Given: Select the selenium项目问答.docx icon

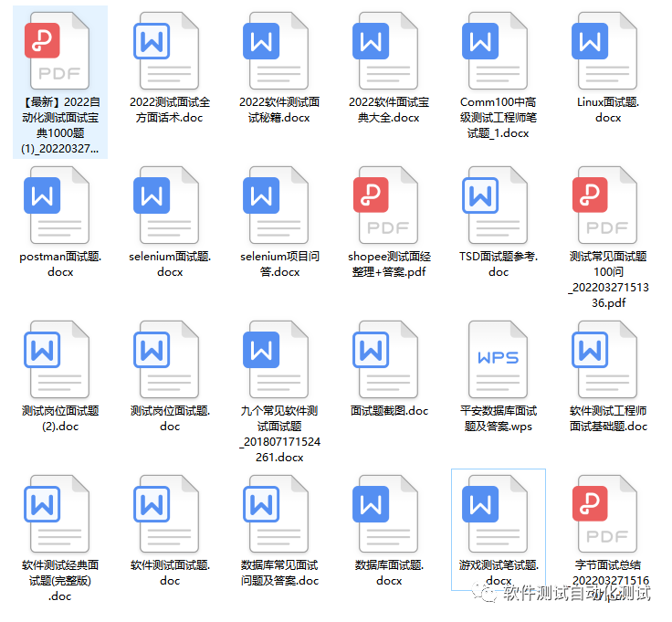Looking at the screenshot, I should tap(277, 205).
